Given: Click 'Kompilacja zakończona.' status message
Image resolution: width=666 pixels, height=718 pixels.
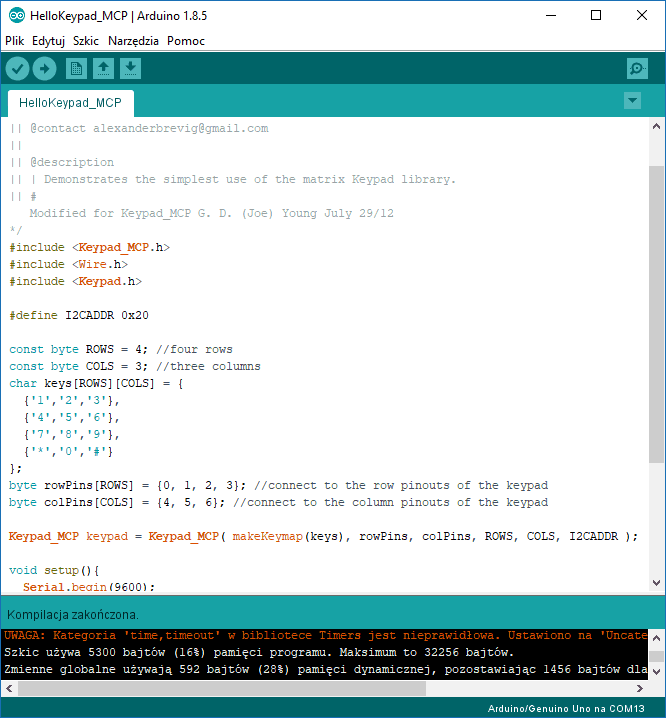Looking at the screenshot, I should (73, 615).
